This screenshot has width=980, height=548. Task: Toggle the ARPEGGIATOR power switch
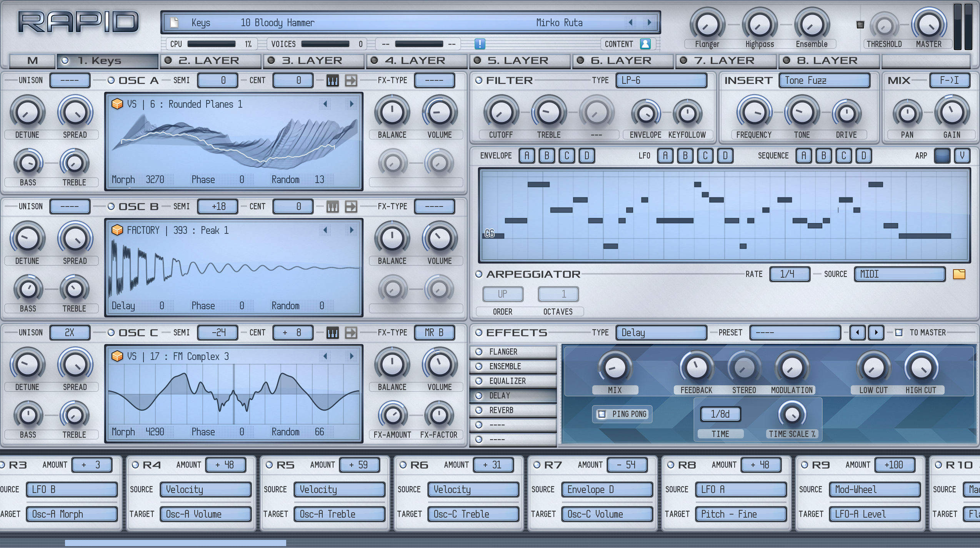tap(479, 274)
